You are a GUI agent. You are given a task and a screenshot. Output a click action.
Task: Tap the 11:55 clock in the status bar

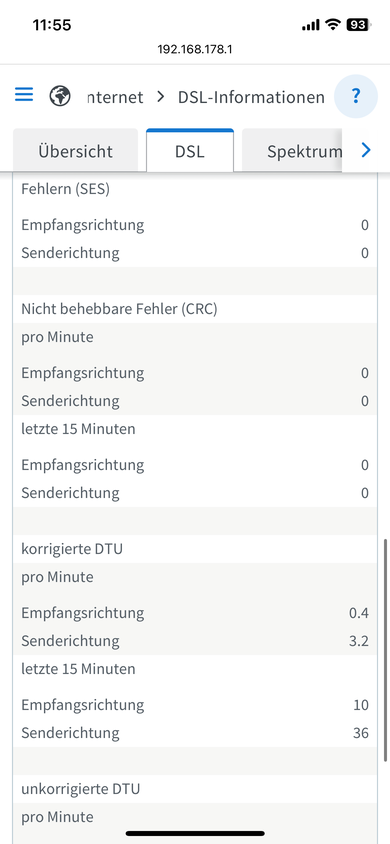(x=52, y=25)
